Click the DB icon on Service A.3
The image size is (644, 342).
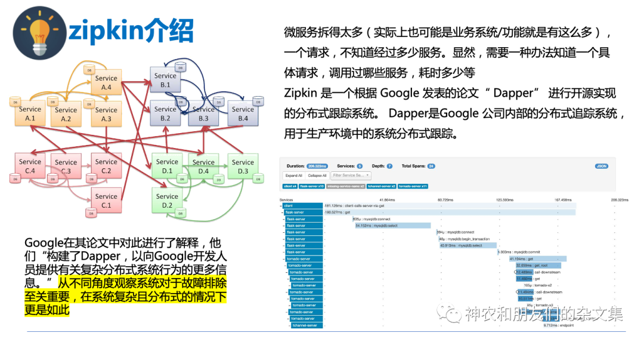(89, 104)
